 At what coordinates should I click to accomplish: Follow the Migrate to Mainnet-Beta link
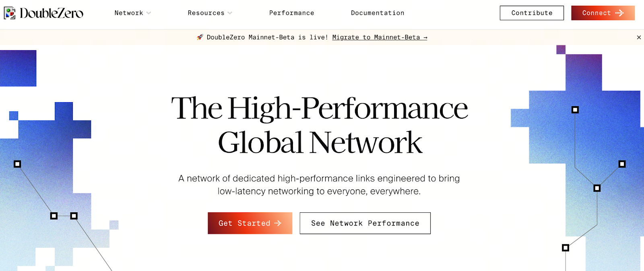380,37
